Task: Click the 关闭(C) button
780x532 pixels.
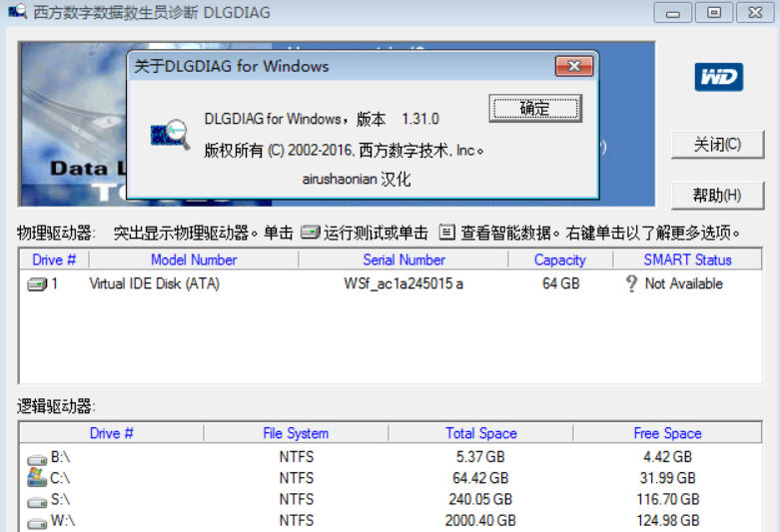Action: tap(717, 145)
